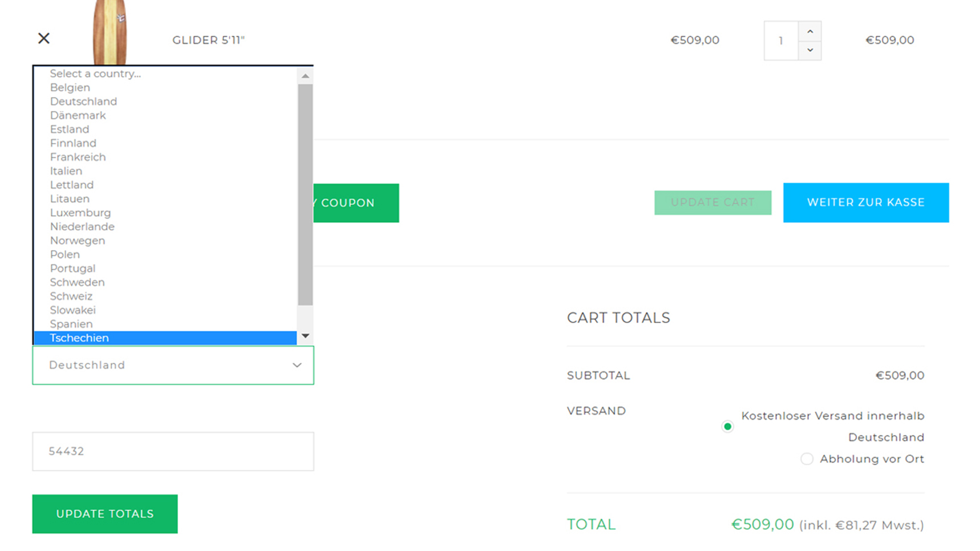Click the dropdown list scroll-up arrow

pos(305,76)
